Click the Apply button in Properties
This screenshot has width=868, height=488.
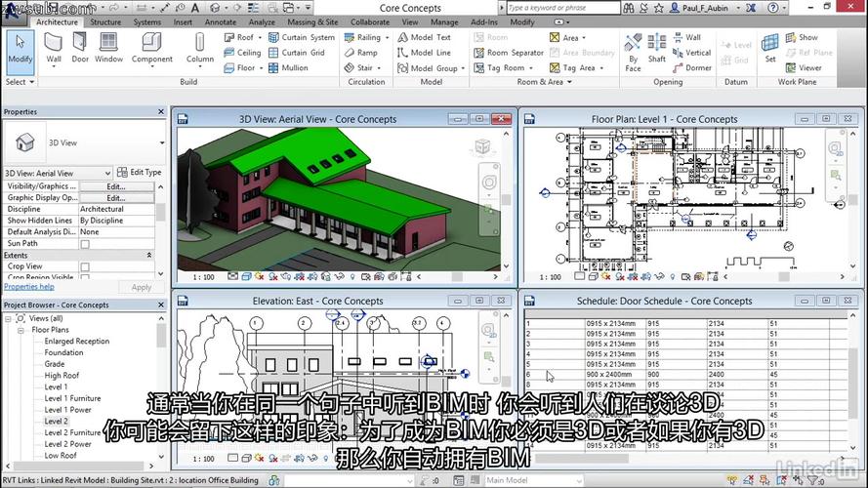(x=142, y=287)
